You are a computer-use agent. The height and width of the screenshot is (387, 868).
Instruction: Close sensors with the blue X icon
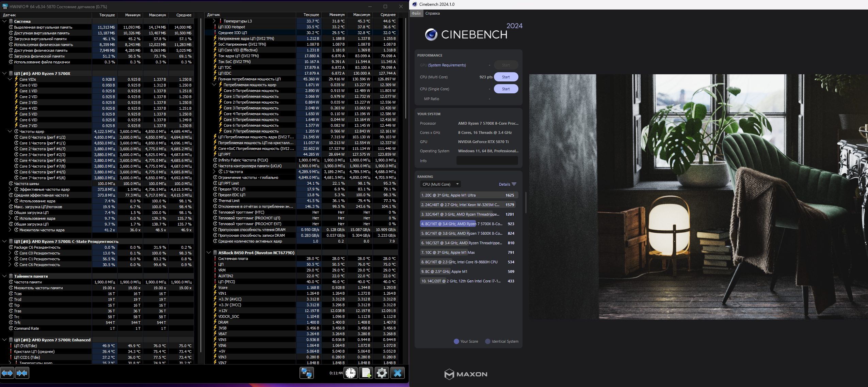[x=398, y=373]
